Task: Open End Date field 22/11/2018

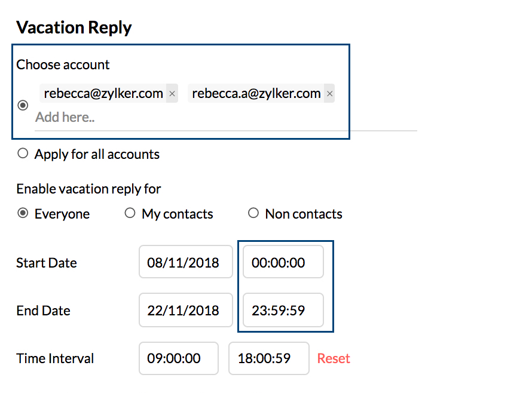Action: (x=185, y=310)
